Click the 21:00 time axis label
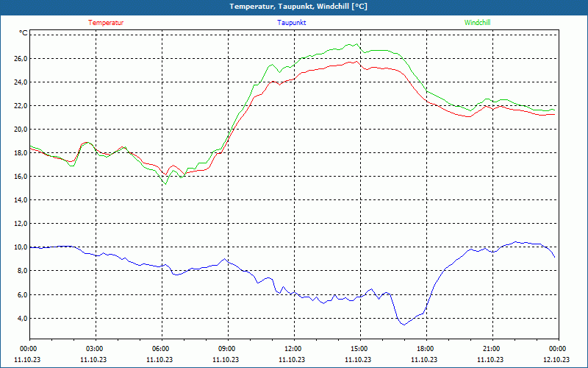The width and height of the screenshot is (588, 368). coord(492,349)
